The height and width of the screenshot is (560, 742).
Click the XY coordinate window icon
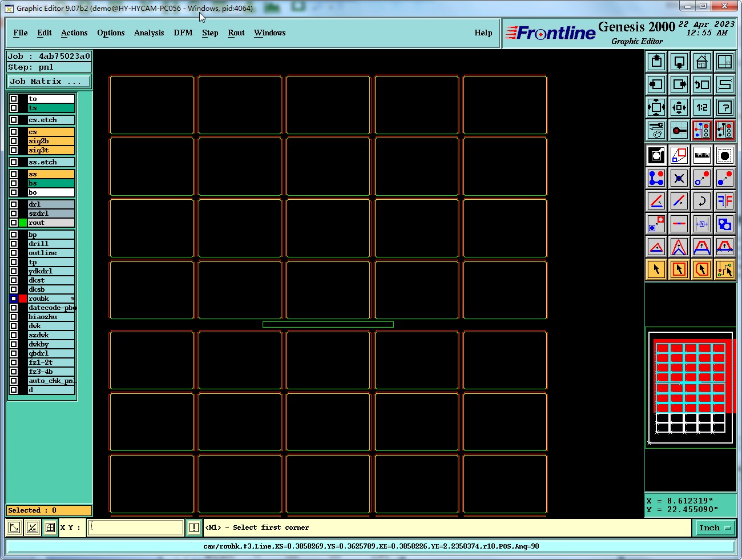pos(725,62)
